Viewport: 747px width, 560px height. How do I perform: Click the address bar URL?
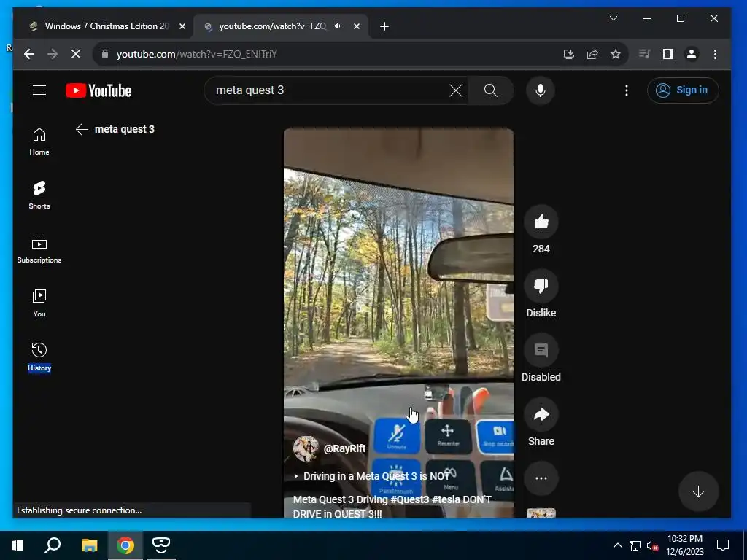(197, 54)
